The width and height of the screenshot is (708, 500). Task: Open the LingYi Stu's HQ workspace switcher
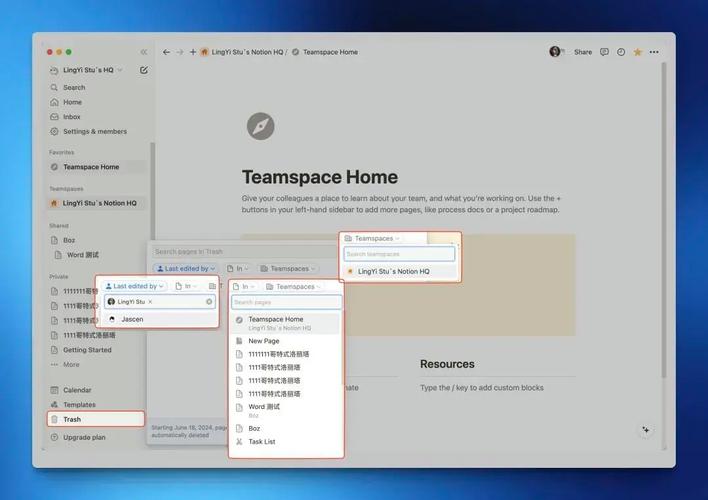point(86,70)
